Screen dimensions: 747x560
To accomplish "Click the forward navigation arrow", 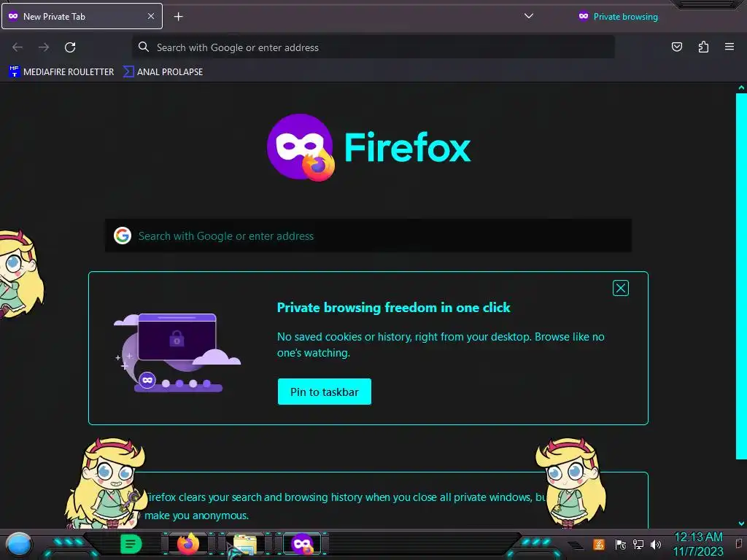I will 44,47.
